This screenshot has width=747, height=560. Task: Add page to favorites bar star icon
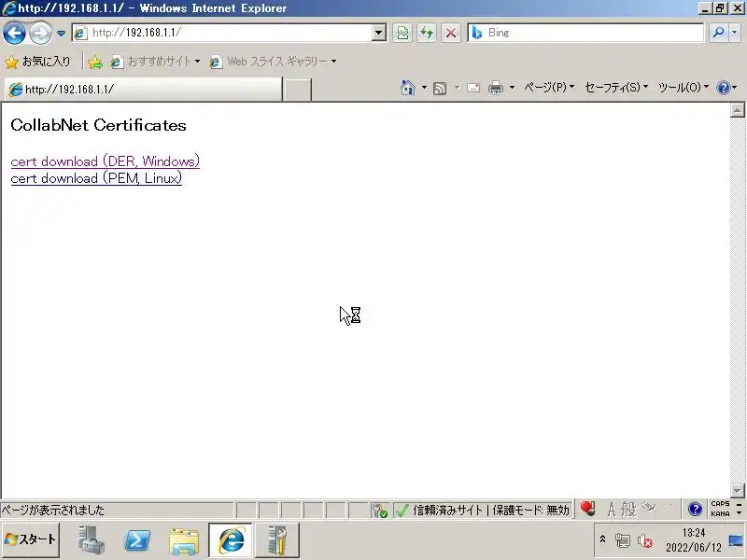click(95, 62)
